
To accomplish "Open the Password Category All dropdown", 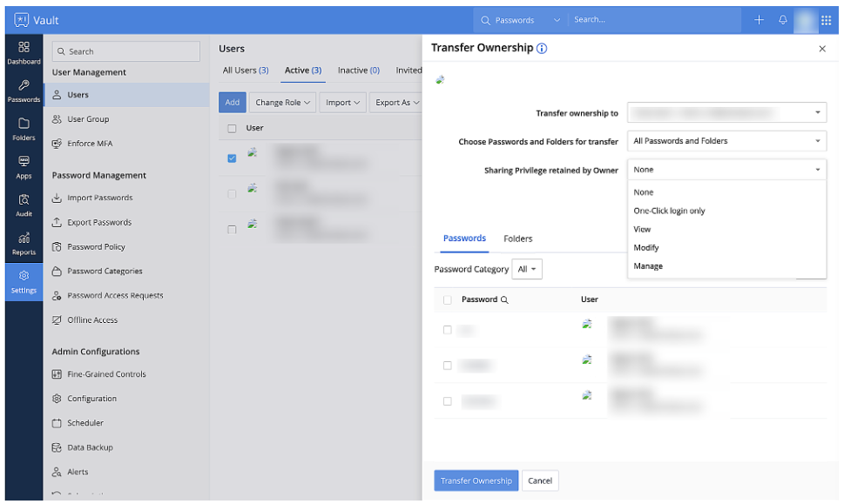I will 526,269.
